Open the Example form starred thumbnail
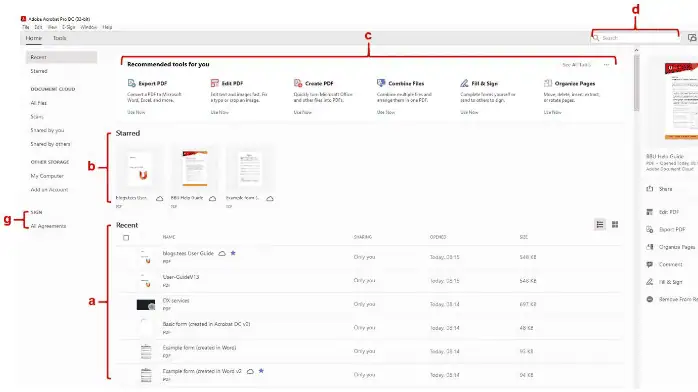 pyautogui.click(x=250, y=168)
